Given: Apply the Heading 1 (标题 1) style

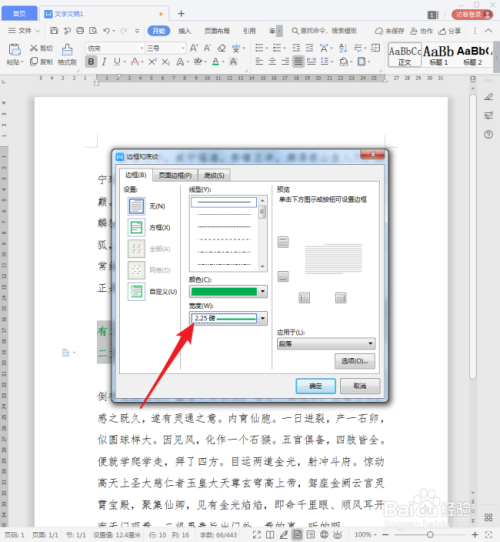Looking at the screenshot, I should pyautogui.click(x=438, y=55).
